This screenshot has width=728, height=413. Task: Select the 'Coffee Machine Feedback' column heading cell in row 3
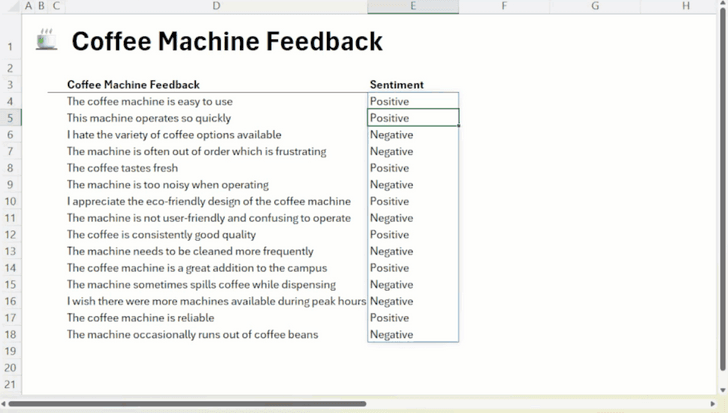pyautogui.click(x=133, y=85)
